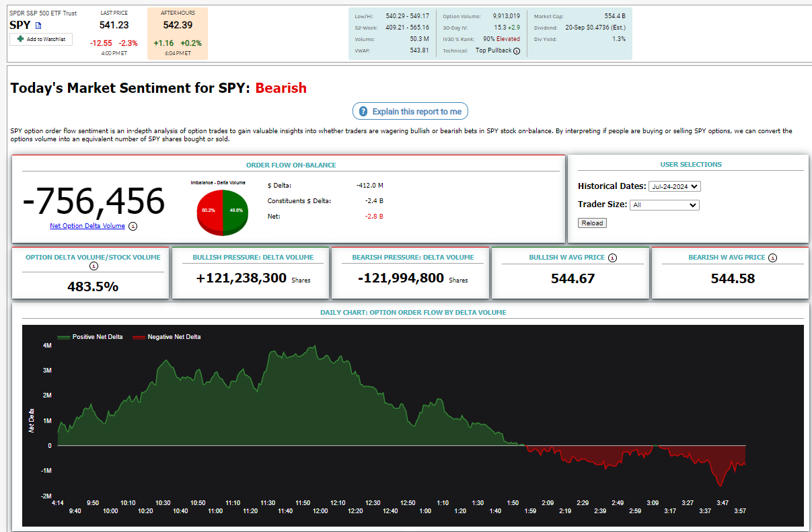Click info icon beside Bearish W Avg Price

(x=773, y=258)
